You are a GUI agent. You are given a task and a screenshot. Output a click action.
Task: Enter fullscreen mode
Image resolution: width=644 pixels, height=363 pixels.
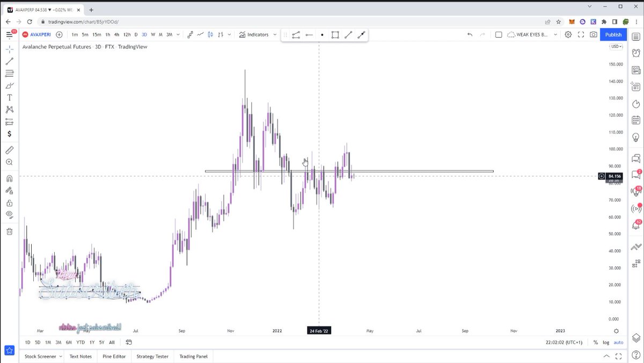581,34
